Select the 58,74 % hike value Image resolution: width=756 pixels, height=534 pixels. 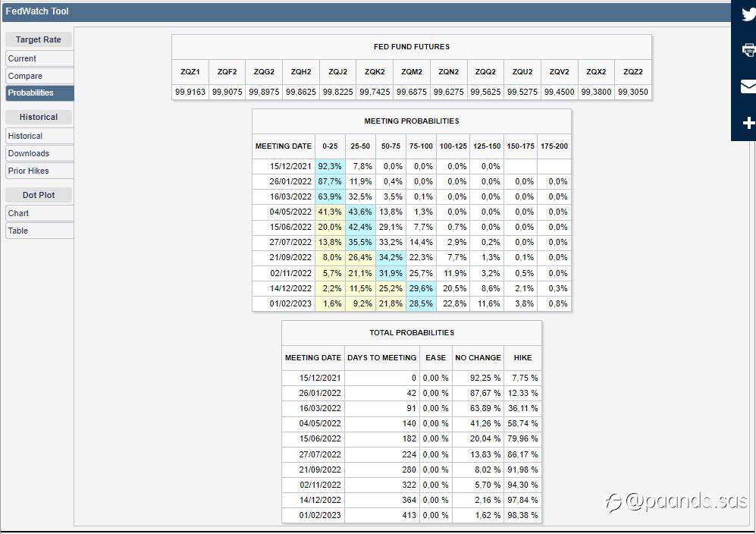pos(522,423)
